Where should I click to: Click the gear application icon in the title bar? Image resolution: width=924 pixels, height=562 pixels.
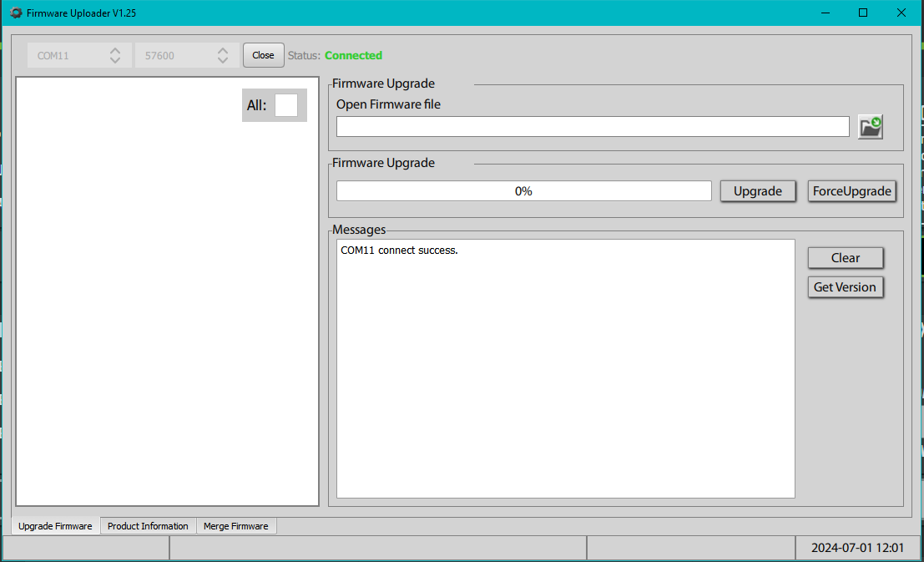pos(15,13)
